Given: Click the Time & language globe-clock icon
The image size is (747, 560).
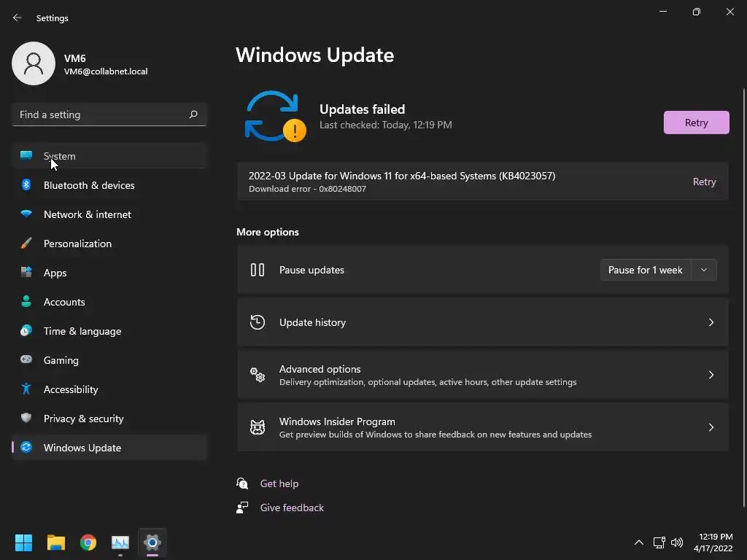Looking at the screenshot, I should click(x=26, y=330).
